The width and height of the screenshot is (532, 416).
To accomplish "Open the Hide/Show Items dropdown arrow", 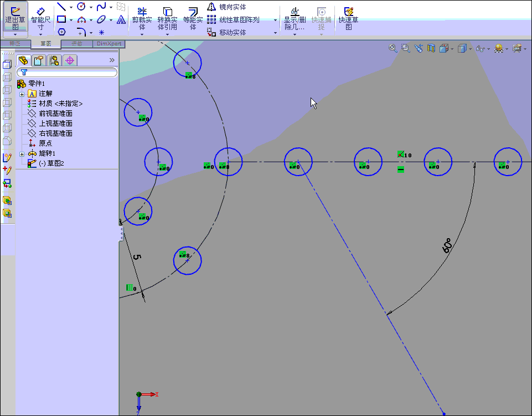I will click(489, 49).
